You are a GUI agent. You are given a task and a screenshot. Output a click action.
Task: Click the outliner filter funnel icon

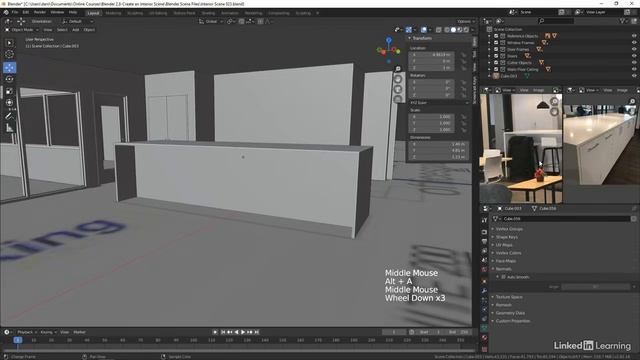[622, 21]
